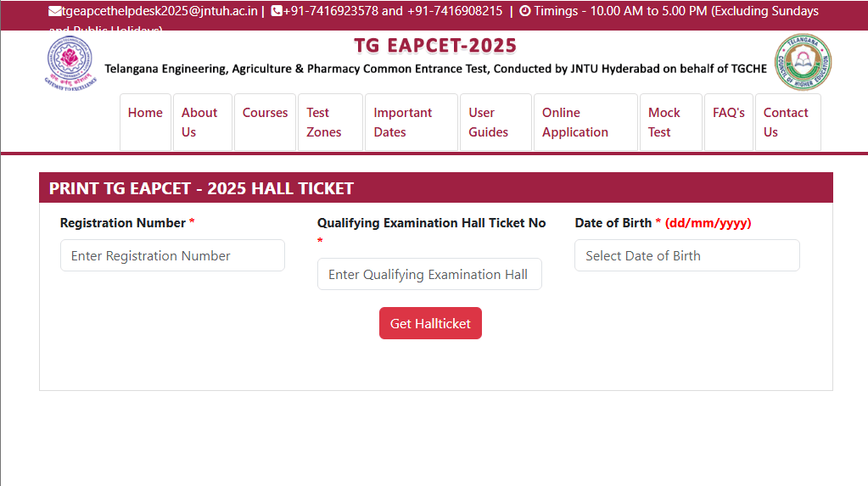The width and height of the screenshot is (868, 486).
Task: Click the Qualifying Examination Hall Ticket field
Action: (429, 274)
